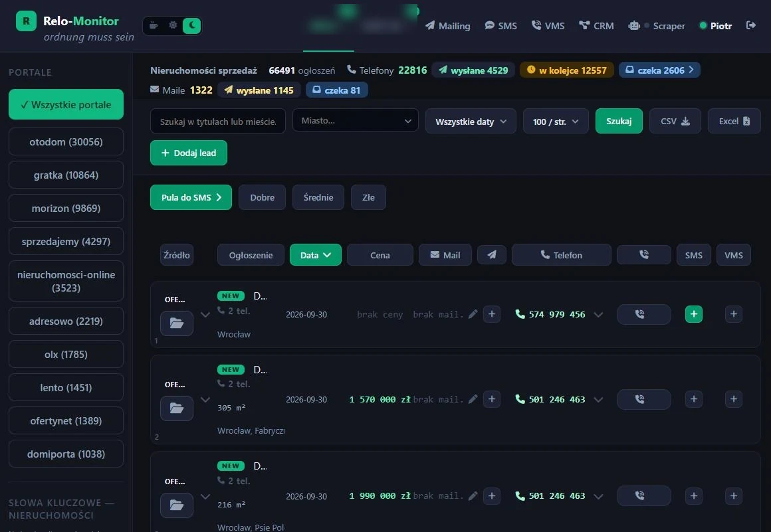
Task: Click green SMS plus in the 574 979 456 row
Action: [694, 314]
